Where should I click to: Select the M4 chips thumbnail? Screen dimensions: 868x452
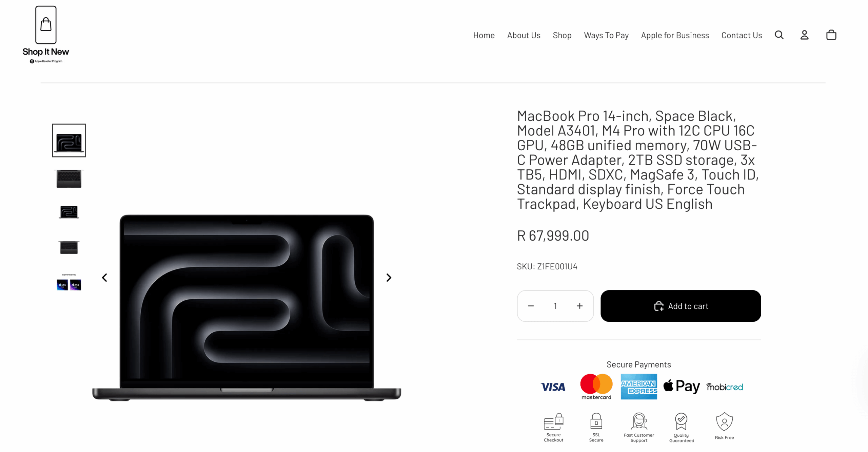coord(69,282)
